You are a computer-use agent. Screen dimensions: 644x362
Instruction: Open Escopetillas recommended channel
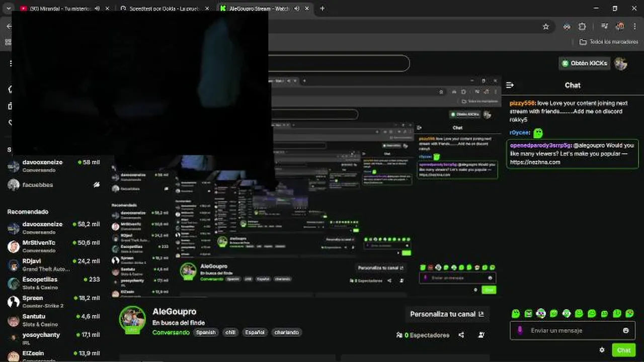click(54, 283)
